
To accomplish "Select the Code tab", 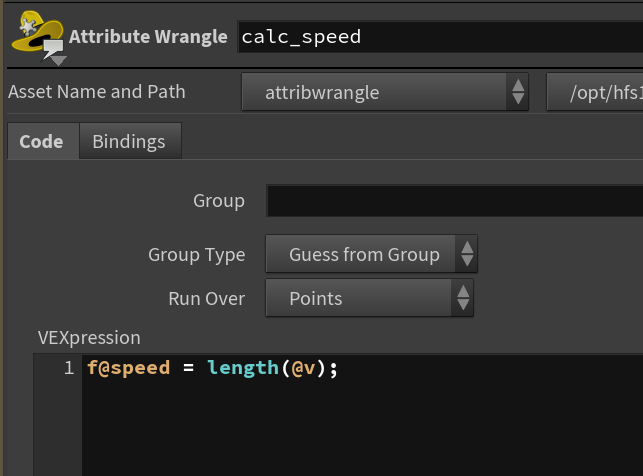I will [43, 141].
